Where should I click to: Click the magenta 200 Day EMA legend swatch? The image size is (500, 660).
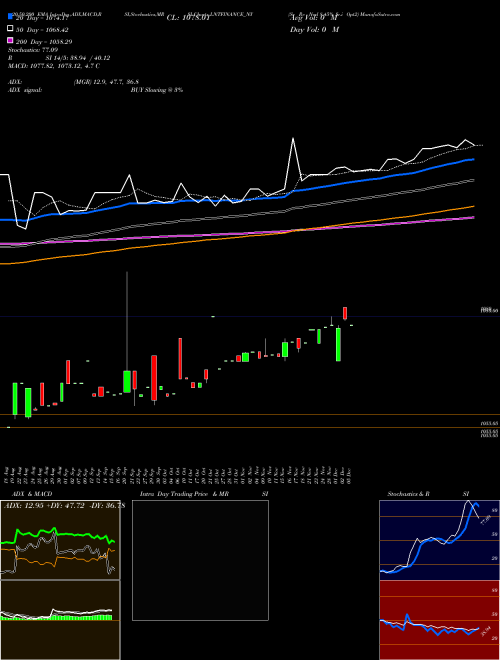(x=10, y=41)
